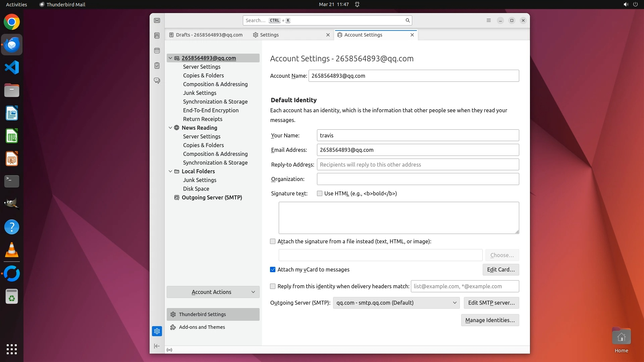The width and height of the screenshot is (644, 362).
Task: Open the Chat space icon
Action: pos(157,81)
